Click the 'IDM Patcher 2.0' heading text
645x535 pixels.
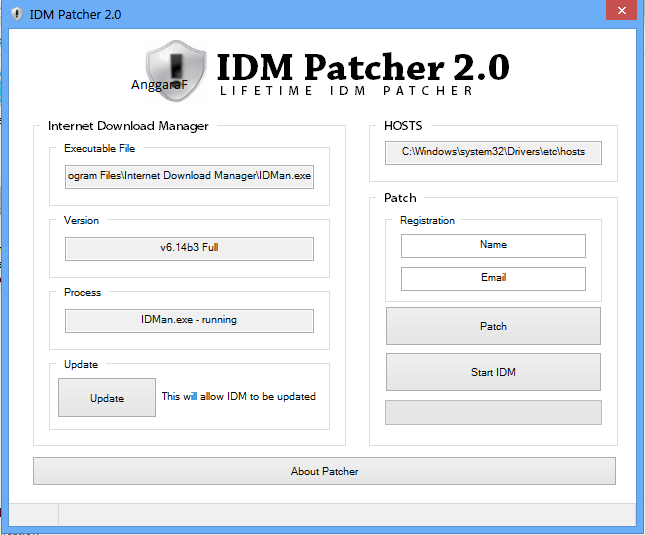pyautogui.click(x=363, y=67)
